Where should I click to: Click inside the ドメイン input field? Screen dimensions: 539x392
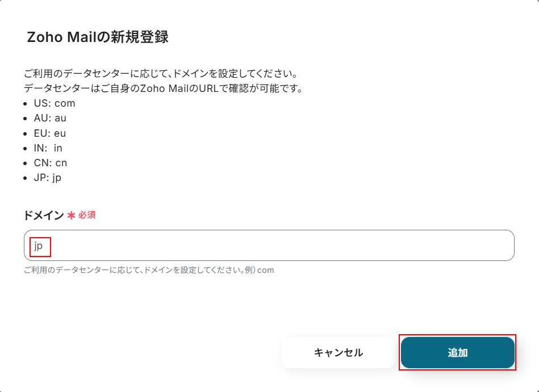tap(227, 246)
